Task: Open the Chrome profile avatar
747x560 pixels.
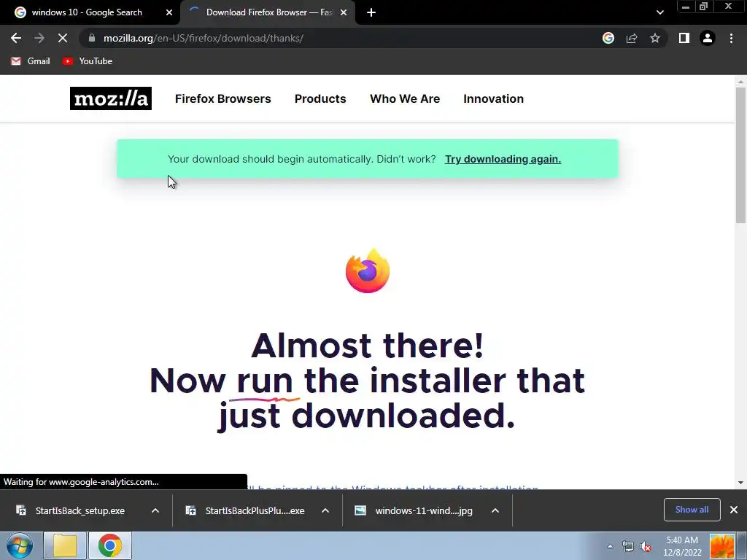Action: [x=708, y=38]
